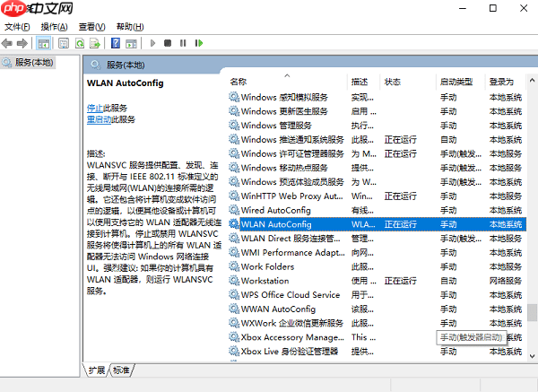
Task: Select the Windows 移动热点服务 row
Action: coord(376,168)
